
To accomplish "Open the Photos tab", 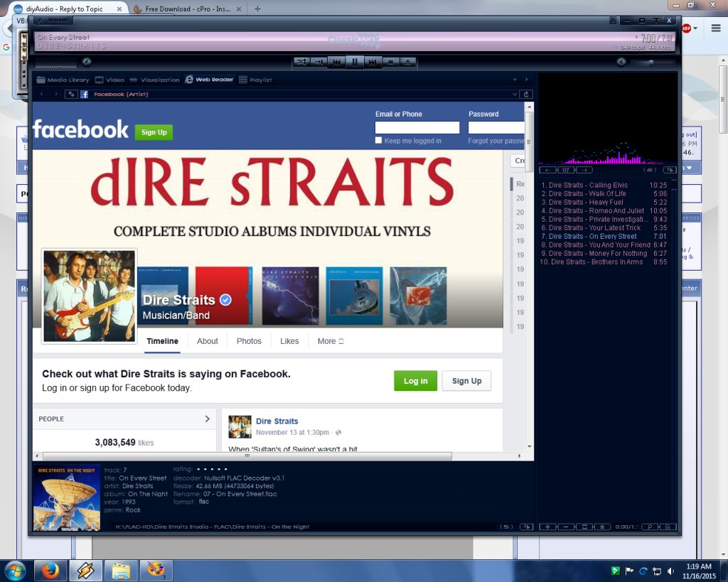I will (x=249, y=341).
